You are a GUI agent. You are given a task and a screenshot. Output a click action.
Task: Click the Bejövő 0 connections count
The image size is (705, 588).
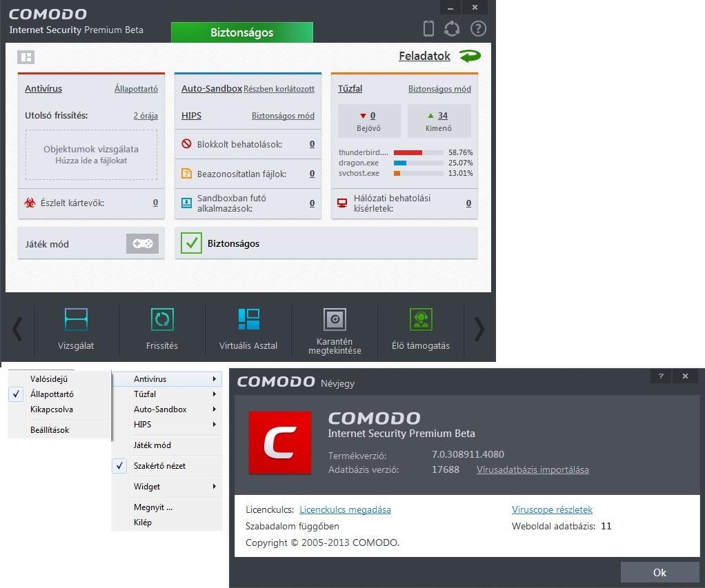pos(373,116)
